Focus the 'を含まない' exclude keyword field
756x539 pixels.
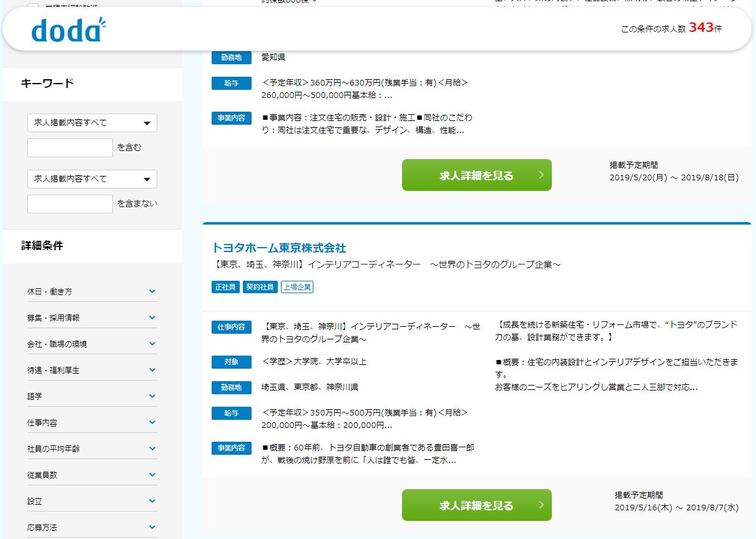click(70, 204)
